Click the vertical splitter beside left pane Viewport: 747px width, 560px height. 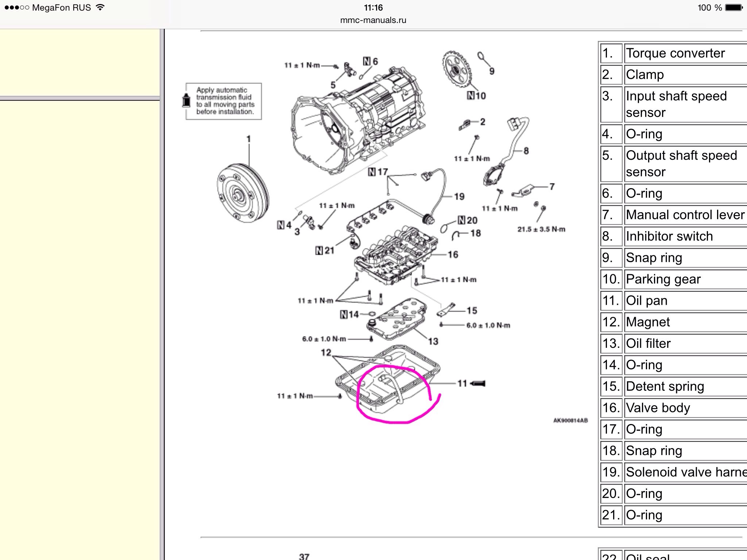pyautogui.click(x=162, y=292)
